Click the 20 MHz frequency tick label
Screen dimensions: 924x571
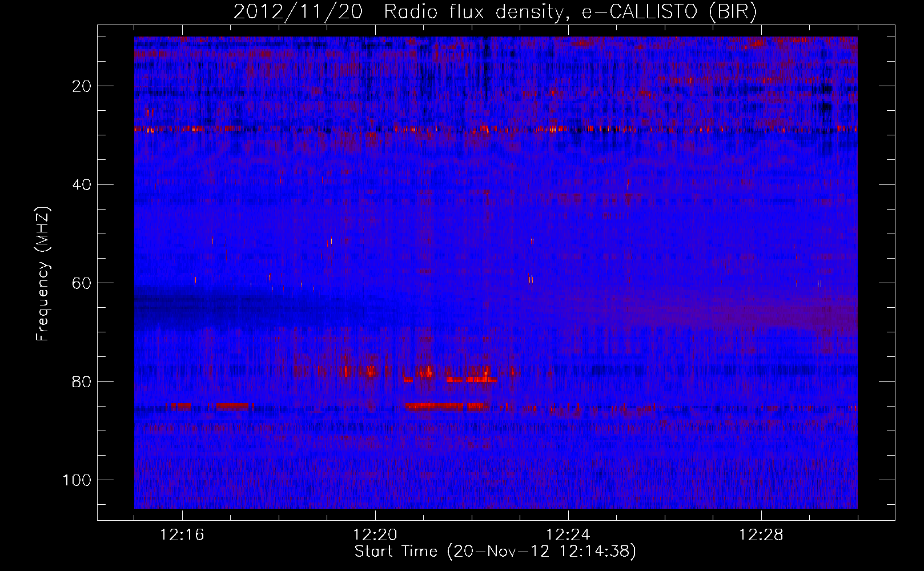click(x=82, y=86)
